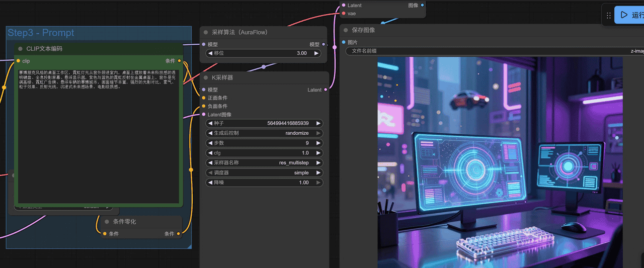644x268 pixels.
Task: Toggle collapse dot on 保存图像 node
Action: pyautogui.click(x=346, y=30)
